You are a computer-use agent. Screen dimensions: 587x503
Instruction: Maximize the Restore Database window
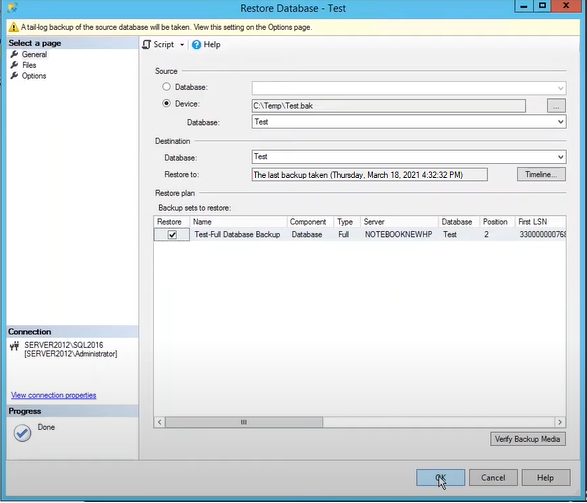tap(542, 6)
